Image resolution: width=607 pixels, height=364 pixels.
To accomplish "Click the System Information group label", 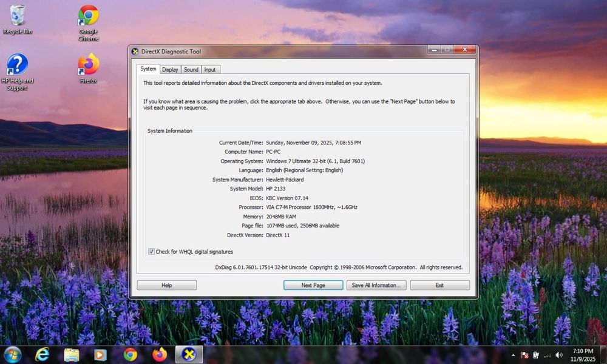I will pos(169,131).
